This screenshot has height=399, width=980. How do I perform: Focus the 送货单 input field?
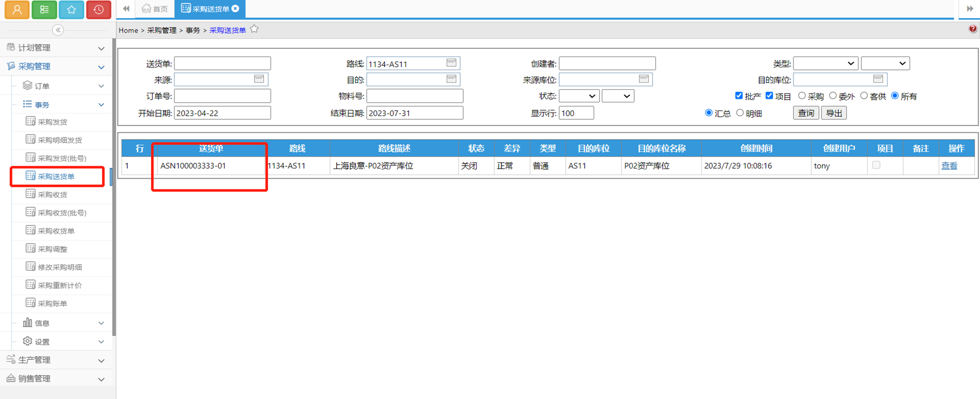223,63
